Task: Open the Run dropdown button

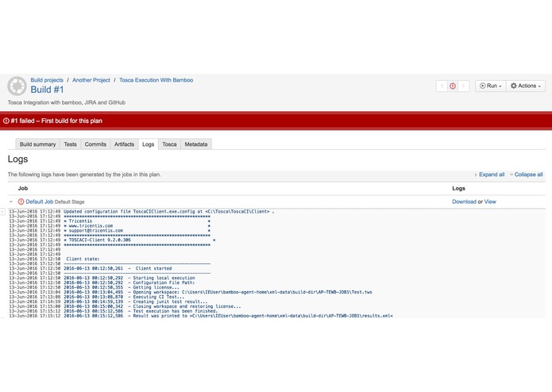Action: (490, 86)
